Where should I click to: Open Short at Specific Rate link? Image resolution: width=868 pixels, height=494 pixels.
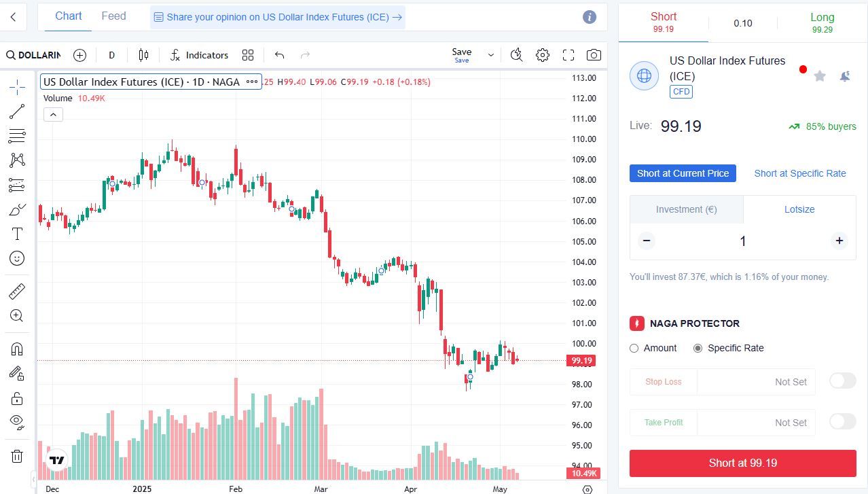799,173
